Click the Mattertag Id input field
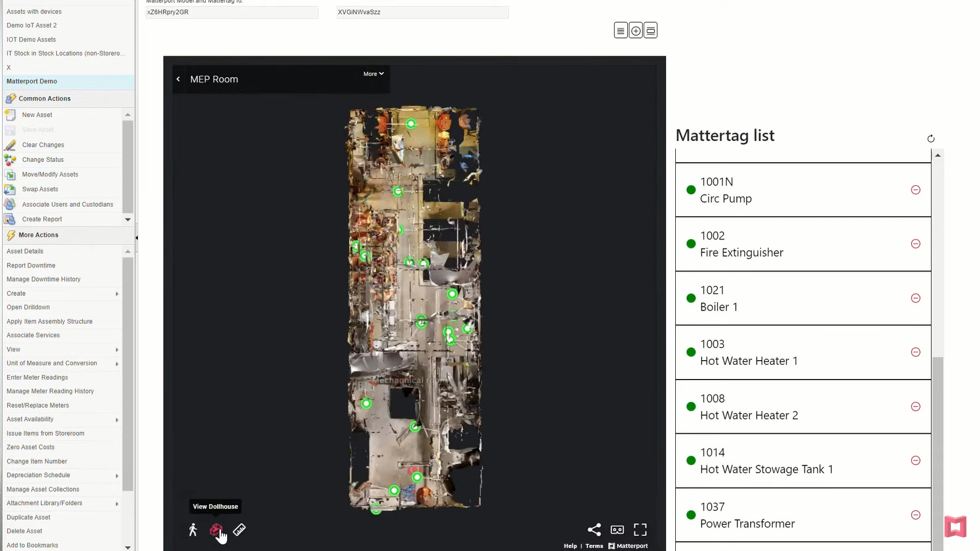This screenshot has height=551, width=980. click(422, 12)
